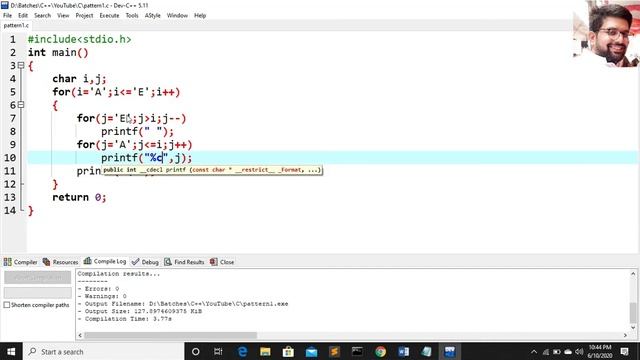Image resolution: width=640 pixels, height=360 pixels.
Task: Open Microsoft Store from the taskbar
Action: click(288, 351)
